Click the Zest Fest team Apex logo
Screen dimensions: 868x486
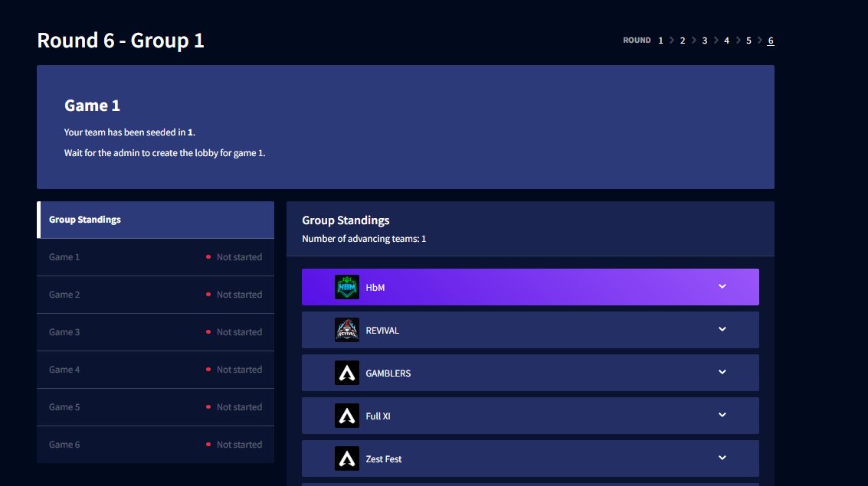point(346,458)
